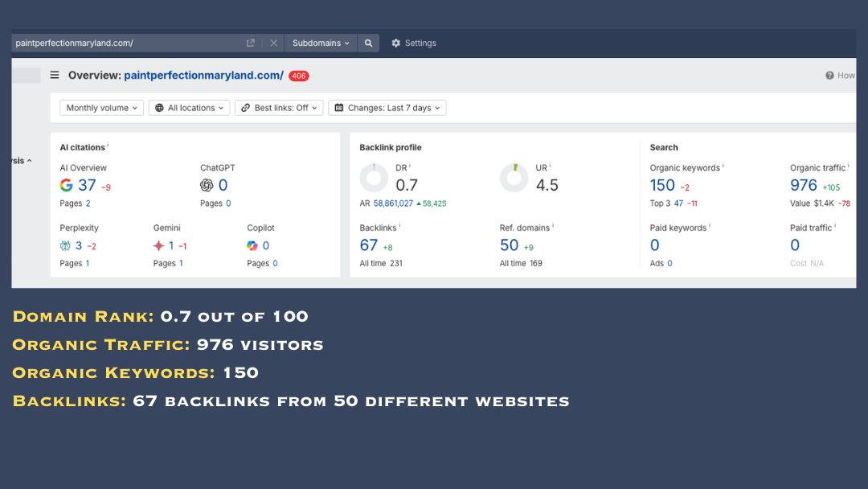Click the paintperfectionmaryland.com/ title link
868x489 pixels.
tap(203, 76)
